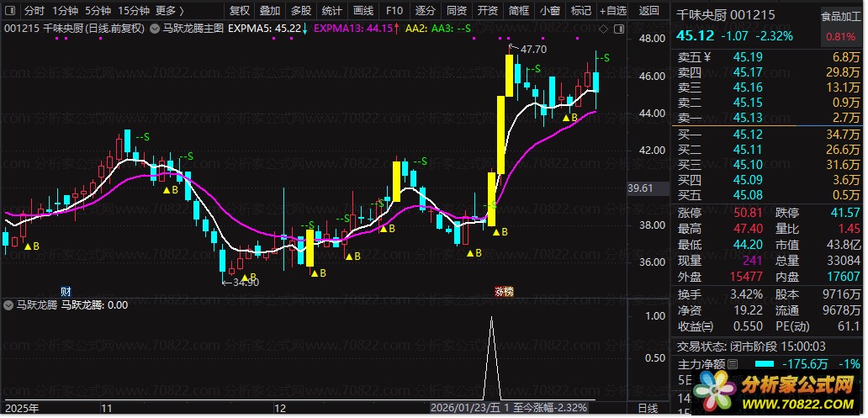
Task: Click the 跌停 value 41.57
Action: tap(844, 213)
